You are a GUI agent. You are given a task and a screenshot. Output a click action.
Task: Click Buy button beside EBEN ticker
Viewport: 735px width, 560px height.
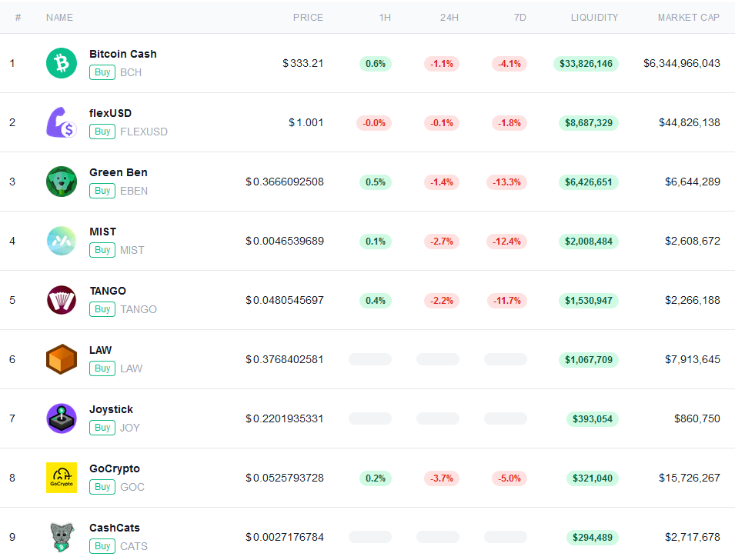102,191
